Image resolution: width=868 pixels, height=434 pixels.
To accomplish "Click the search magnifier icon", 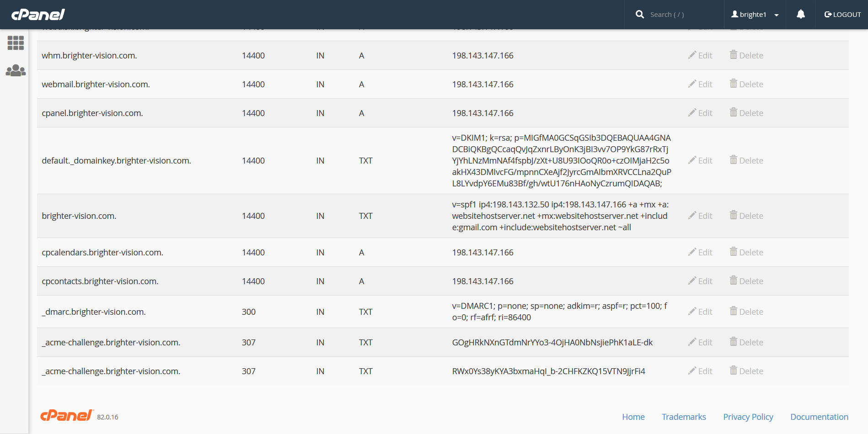I will click(x=639, y=14).
